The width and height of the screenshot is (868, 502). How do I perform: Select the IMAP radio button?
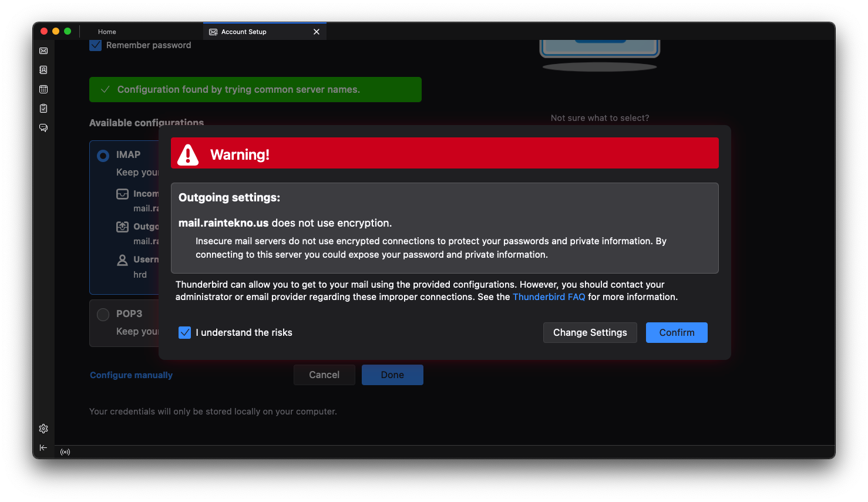click(x=103, y=156)
